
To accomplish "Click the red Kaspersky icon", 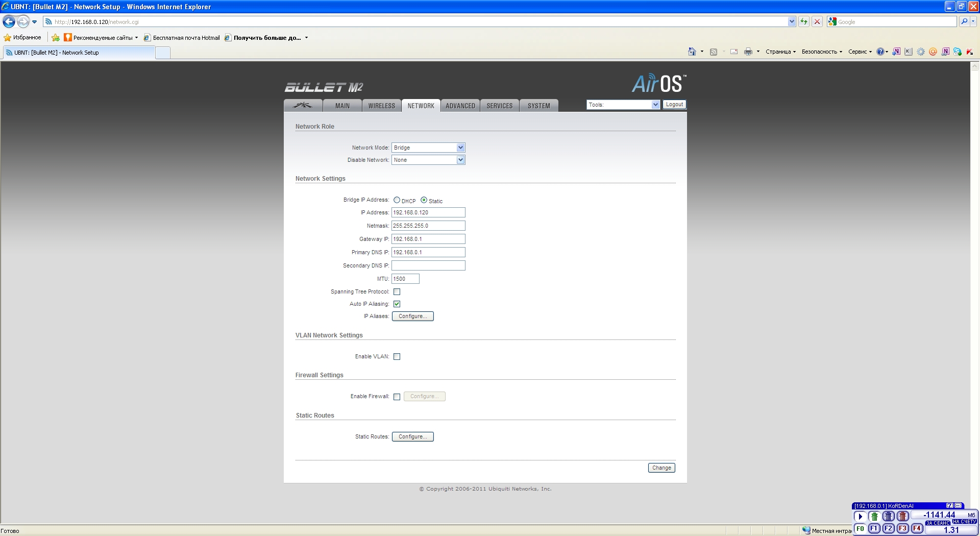I will point(970,52).
